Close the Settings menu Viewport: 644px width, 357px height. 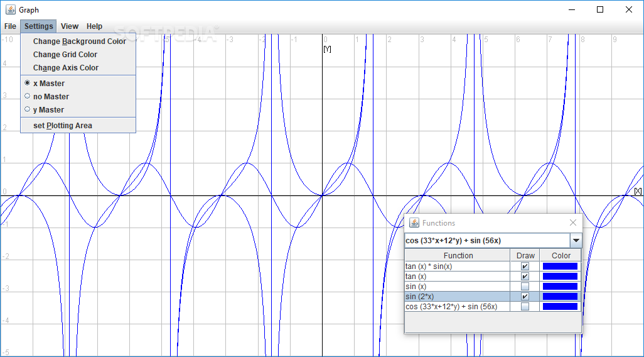pos(39,26)
